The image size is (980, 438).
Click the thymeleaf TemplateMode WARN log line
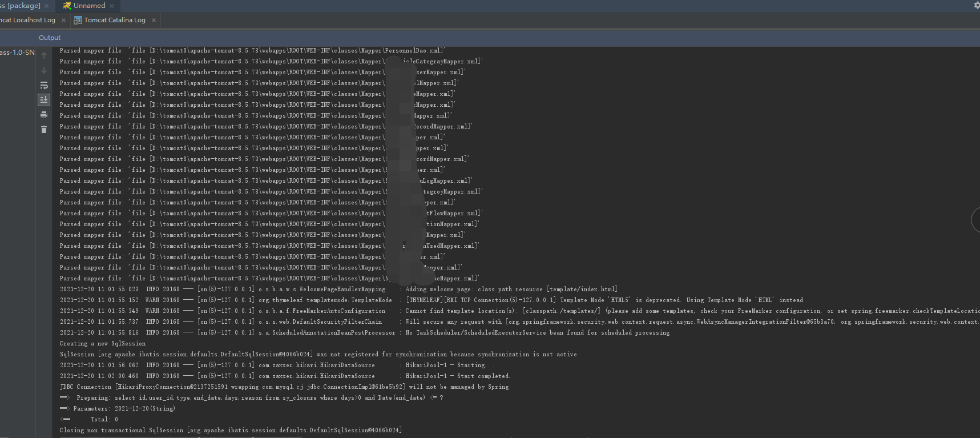432,300
